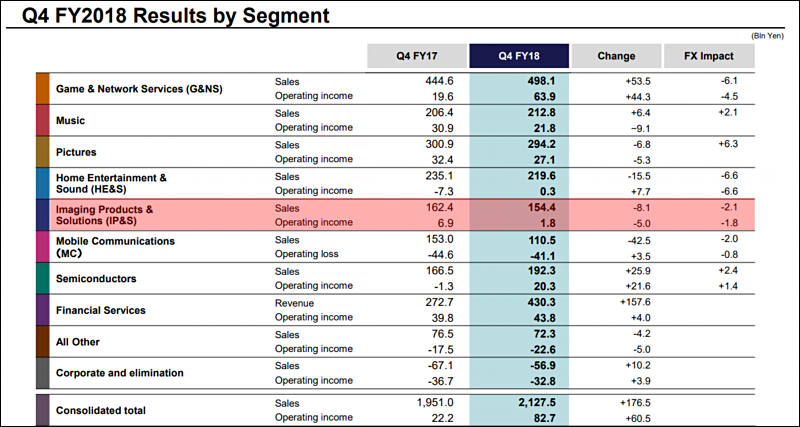Select Consolidated total operating income 82.7
The width and height of the screenshot is (800, 427).
tap(543, 417)
